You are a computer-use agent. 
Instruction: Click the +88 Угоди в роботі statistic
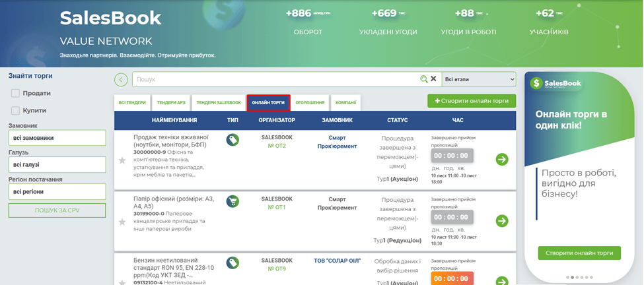click(x=468, y=22)
